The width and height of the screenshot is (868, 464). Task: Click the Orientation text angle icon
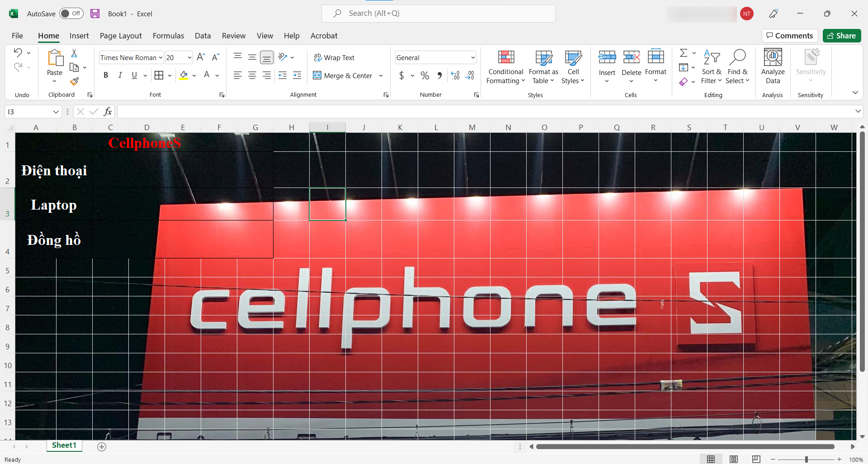click(x=283, y=57)
